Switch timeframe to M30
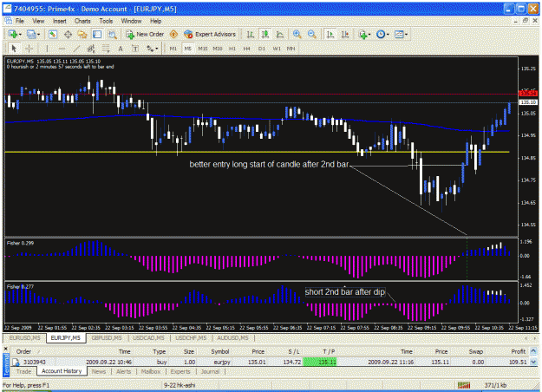Screen dimensions: 542x392 [218, 49]
